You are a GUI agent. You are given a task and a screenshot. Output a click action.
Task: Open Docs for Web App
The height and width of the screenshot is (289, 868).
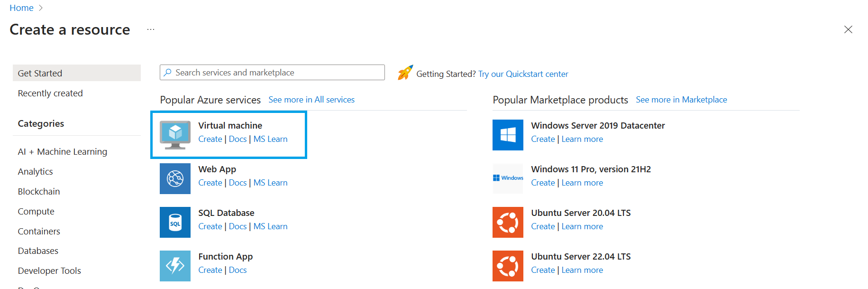tap(238, 183)
